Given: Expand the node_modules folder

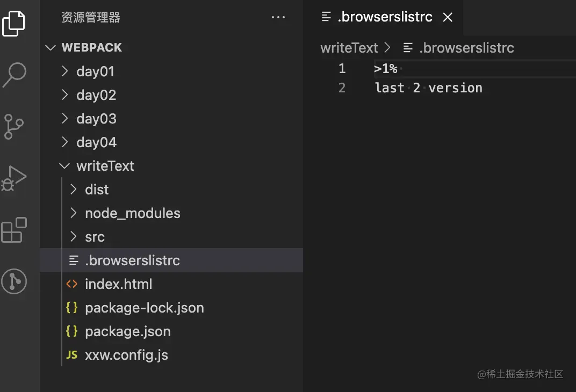Looking at the screenshot, I should coord(133,213).
